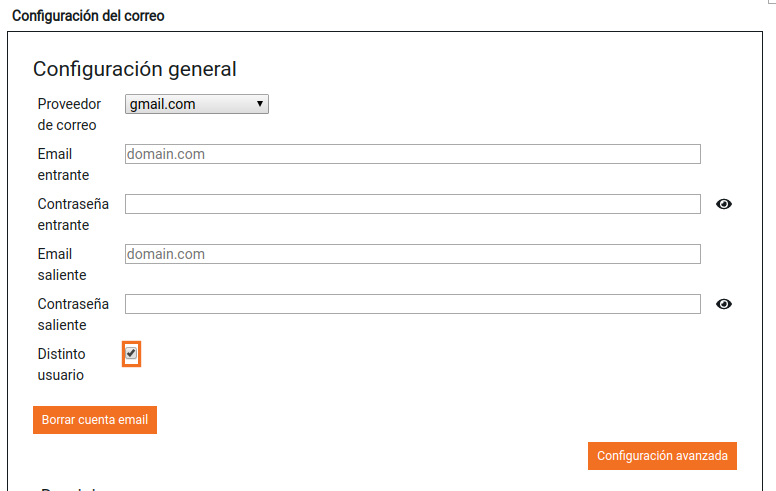The image size is (776, 491).
Task: Uncheck the Distinto usuario checkbox
Action: coord(131,354)
